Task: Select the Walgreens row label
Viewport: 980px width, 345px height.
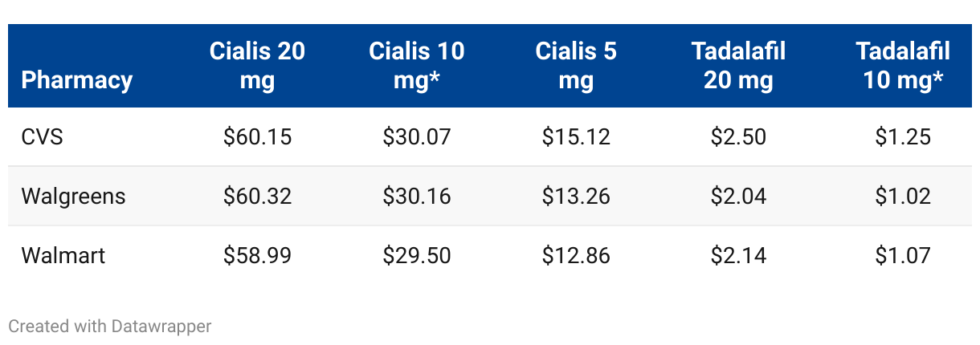Action: [x=73, y=197]
